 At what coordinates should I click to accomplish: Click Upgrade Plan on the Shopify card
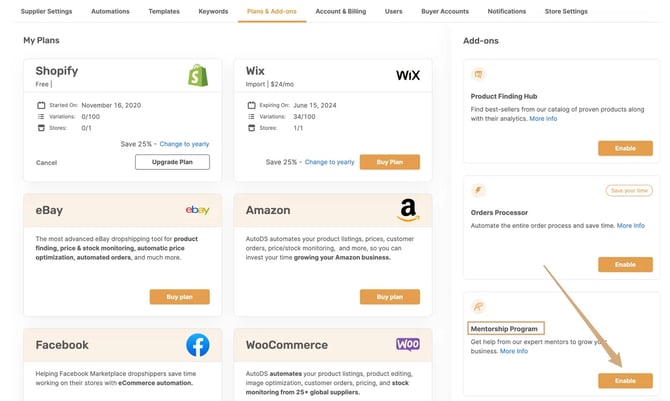tap(172, 162)
